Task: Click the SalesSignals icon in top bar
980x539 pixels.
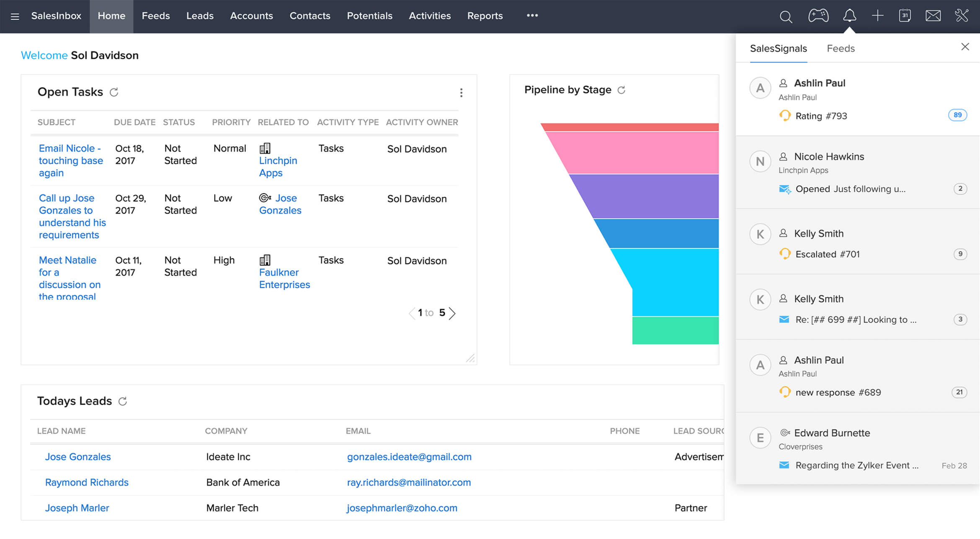Action: point(849,15)
